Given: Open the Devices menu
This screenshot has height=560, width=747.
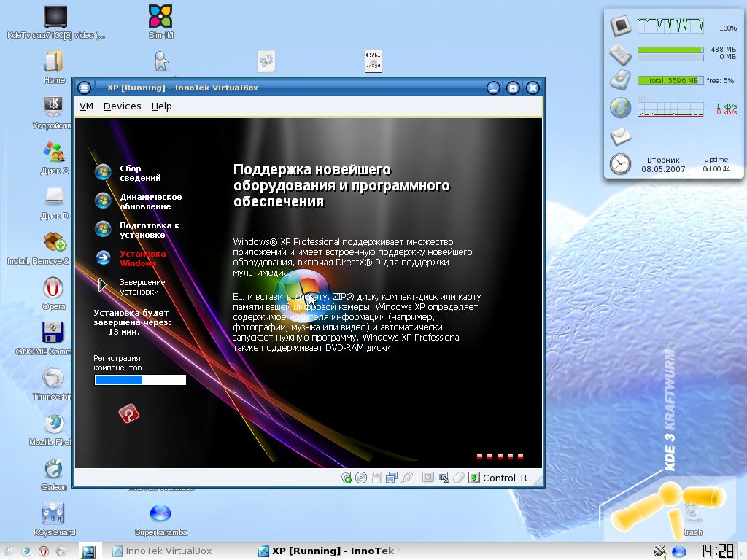Looking at the screenshot, I should click(122, 106).
